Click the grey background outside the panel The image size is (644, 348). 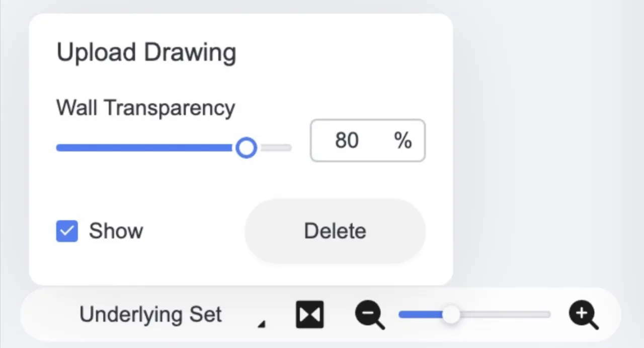click(x=543, y=151)
